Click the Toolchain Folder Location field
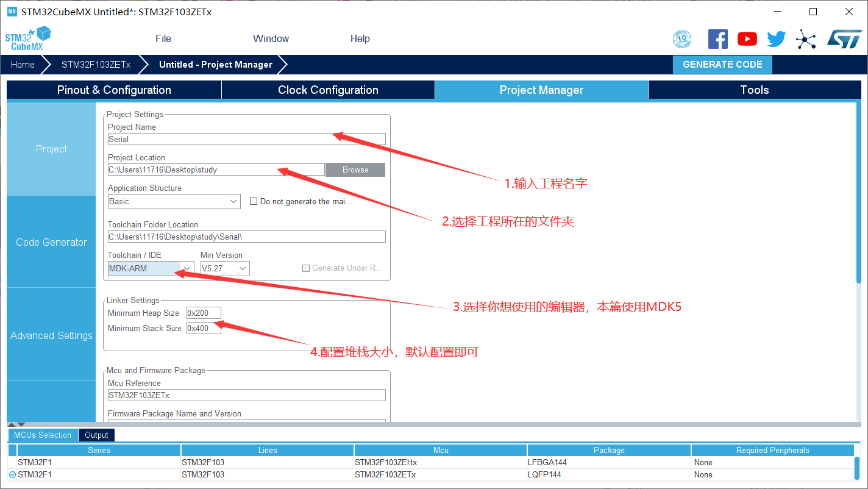Viewport: 868px width, 489px height. point(247,237)
